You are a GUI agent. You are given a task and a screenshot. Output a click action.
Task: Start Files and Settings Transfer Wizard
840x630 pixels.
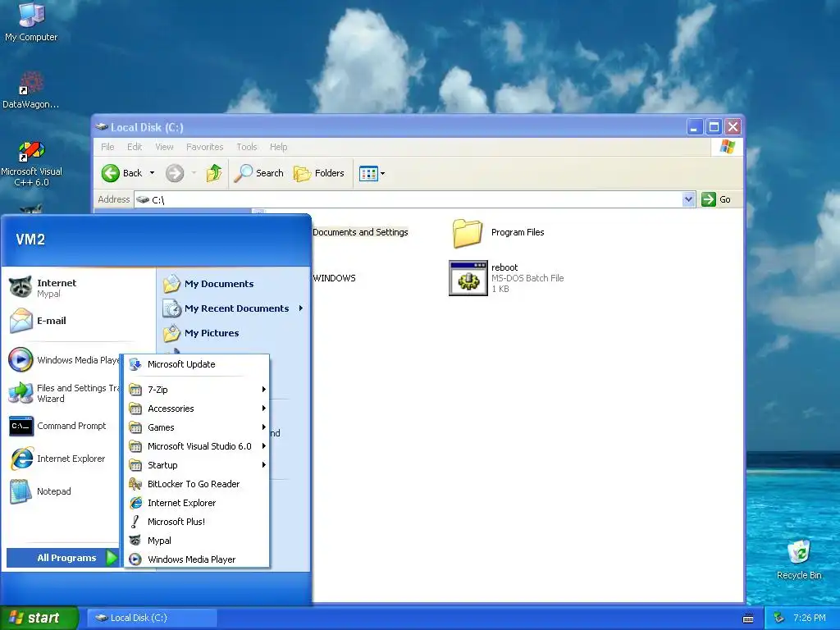(63, 393)
